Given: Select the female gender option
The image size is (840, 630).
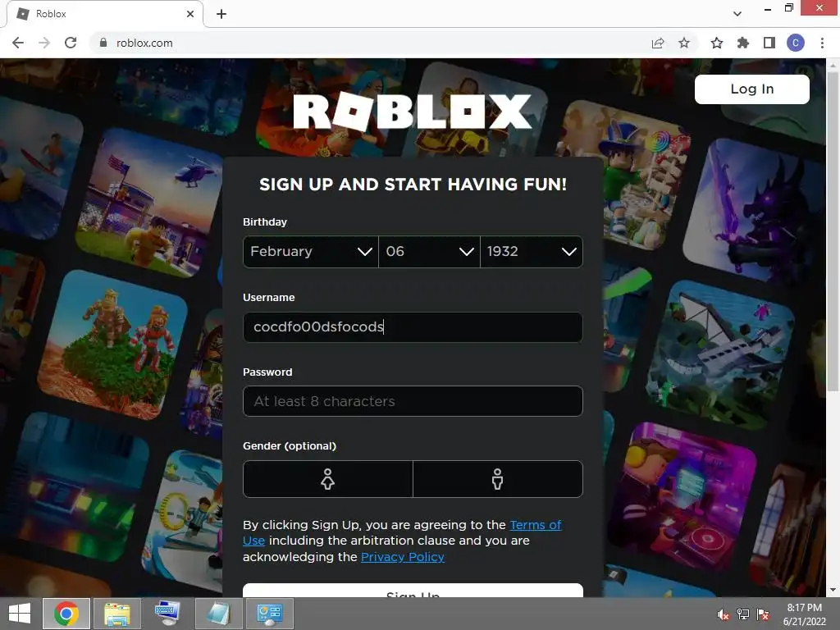Looking at the screenshot, I should pyautogui.click(x=328, y=479).
